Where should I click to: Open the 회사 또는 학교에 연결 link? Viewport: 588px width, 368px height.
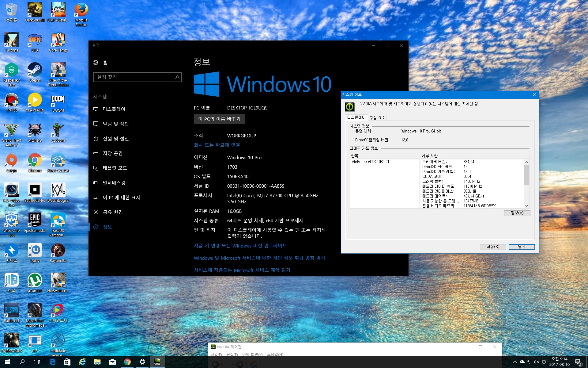click(x=217, y=145)
